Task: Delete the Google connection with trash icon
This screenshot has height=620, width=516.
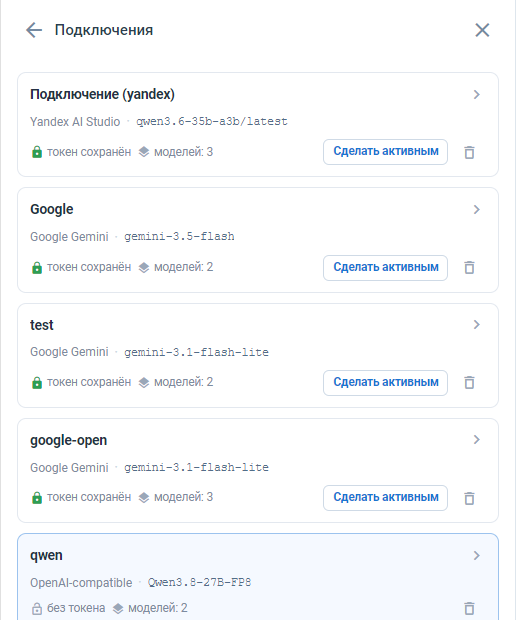Action: coord(469,268)
